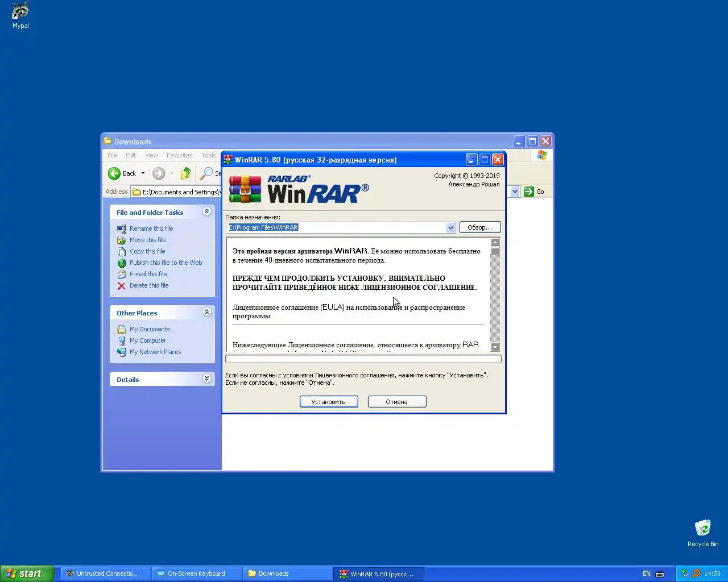Click the first system tray icon

tap(685, 573)
